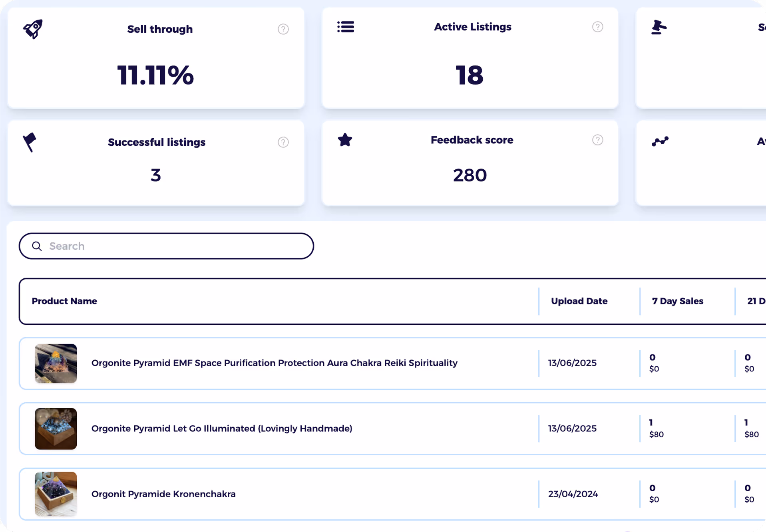The height and width of the screenshot is (532, 766).
Task: Click the Feedback score card title
Action: [472, 140]
